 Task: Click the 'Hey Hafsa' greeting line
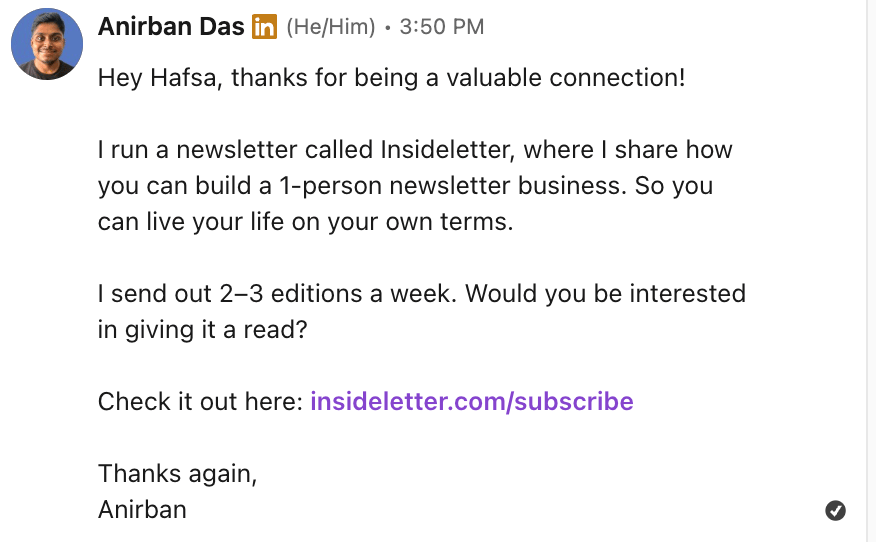tap(392, 78)
